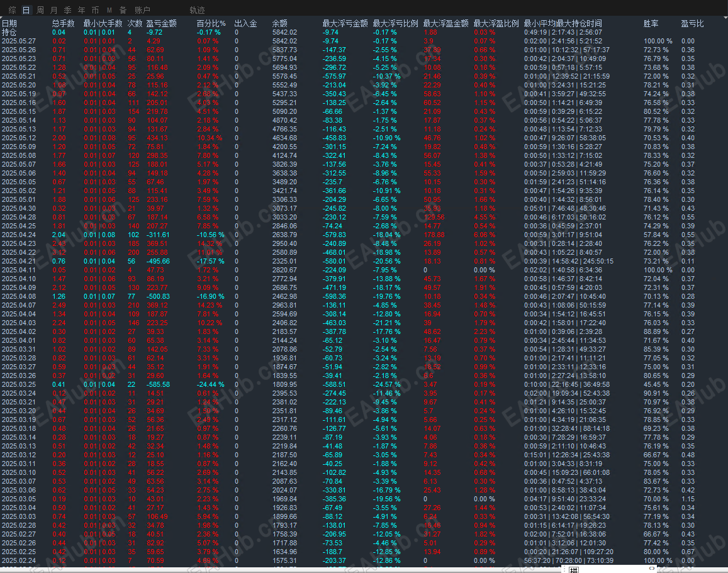Select the loss amount -585.58
The width and height of the screenshot is (728, 573).
[158, 385]
